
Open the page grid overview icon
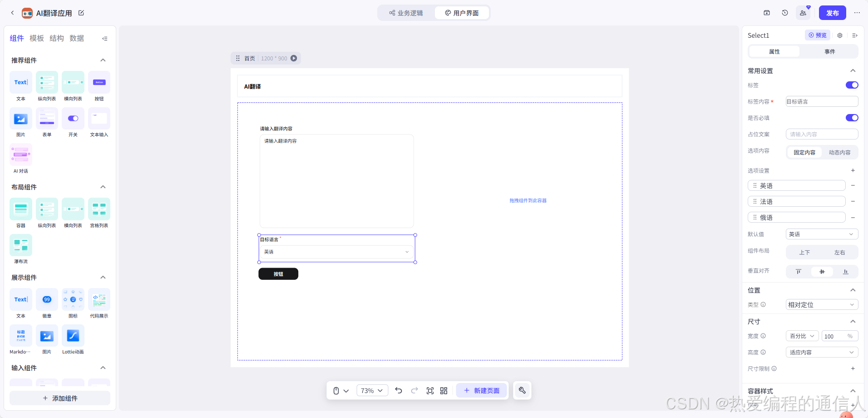444,391
